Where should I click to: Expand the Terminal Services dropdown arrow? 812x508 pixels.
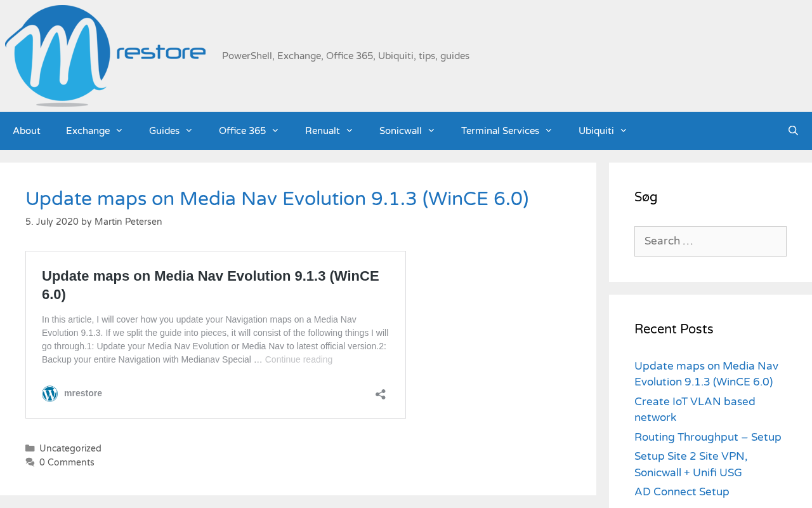pos(548,131)
